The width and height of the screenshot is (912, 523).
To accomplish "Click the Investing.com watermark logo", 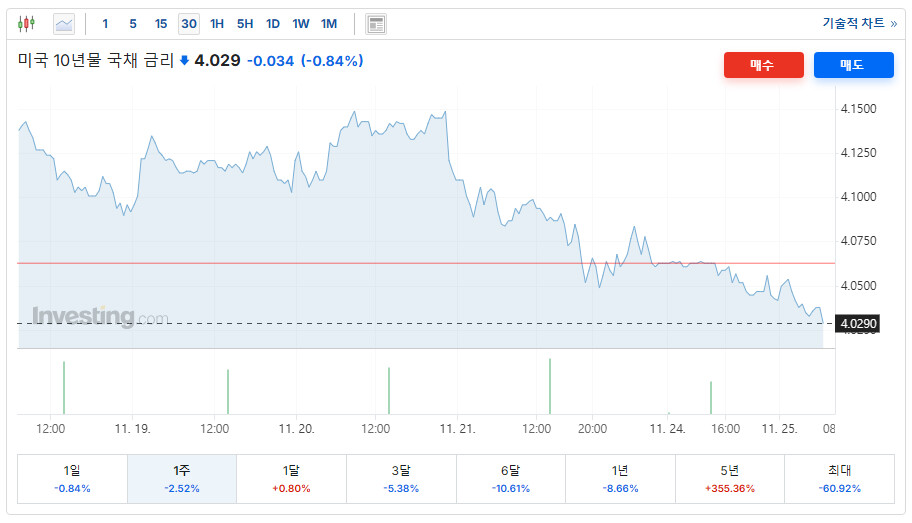I will [x=100, y=317].
